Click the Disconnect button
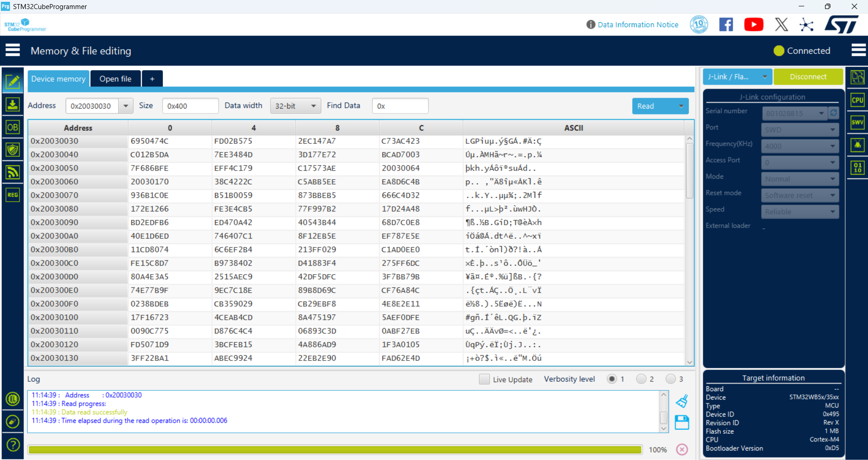Image resolution: width=868 pixels, height=460 pixels. (x=808, y=76)
